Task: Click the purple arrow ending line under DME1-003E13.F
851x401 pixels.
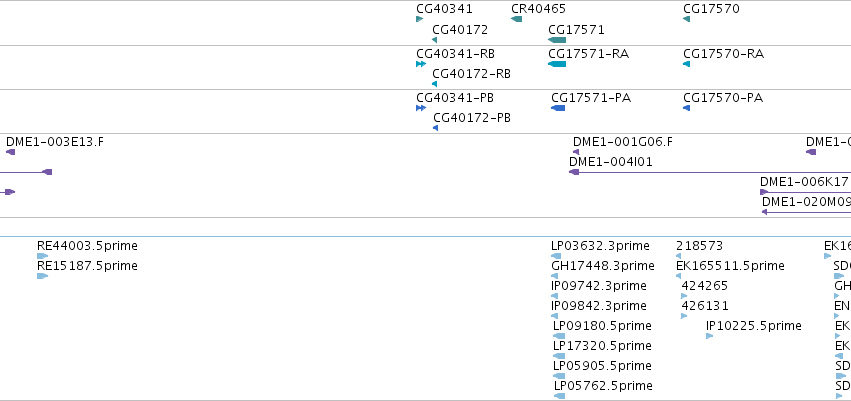Action: (x=47, y=172)
